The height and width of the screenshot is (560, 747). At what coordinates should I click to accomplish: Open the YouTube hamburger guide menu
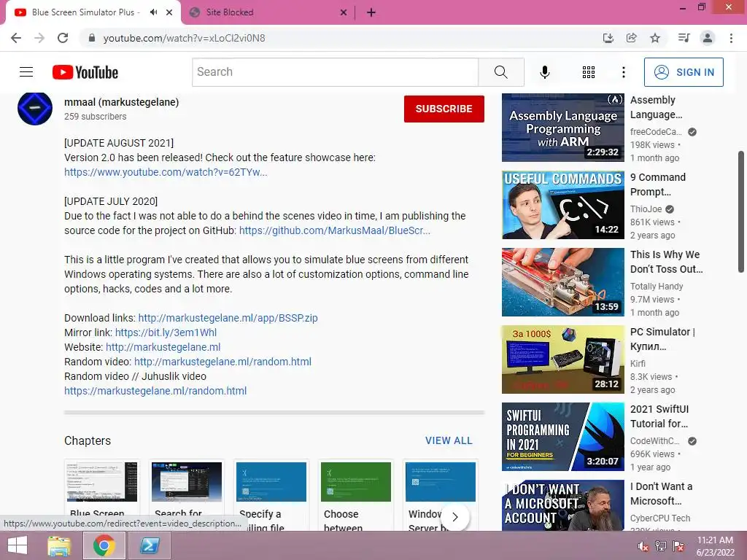[26, 72]
